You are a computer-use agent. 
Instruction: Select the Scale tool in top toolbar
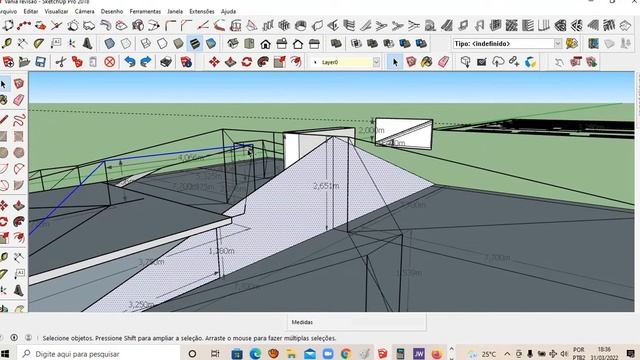pyautogui.click(x=280, y=62)
